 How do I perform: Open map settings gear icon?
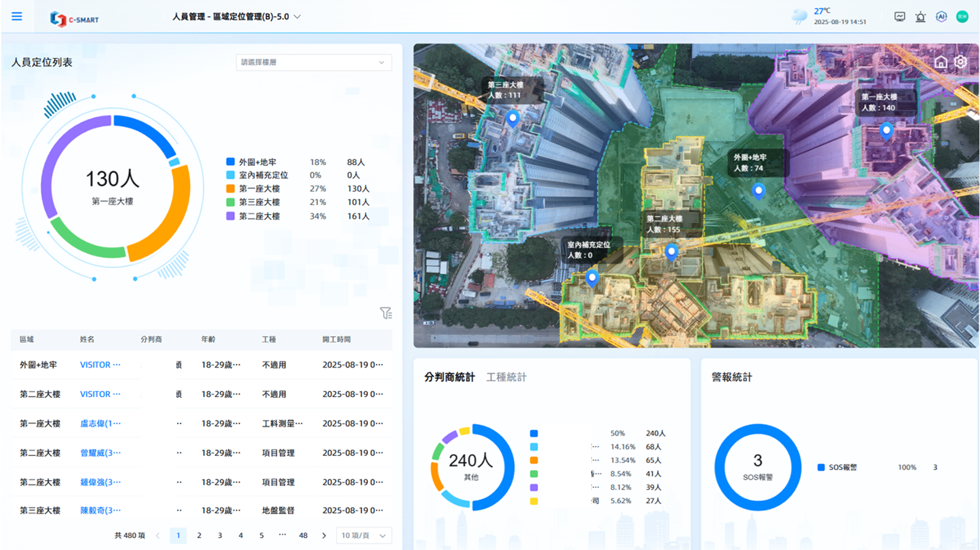[x=960, y=62]
